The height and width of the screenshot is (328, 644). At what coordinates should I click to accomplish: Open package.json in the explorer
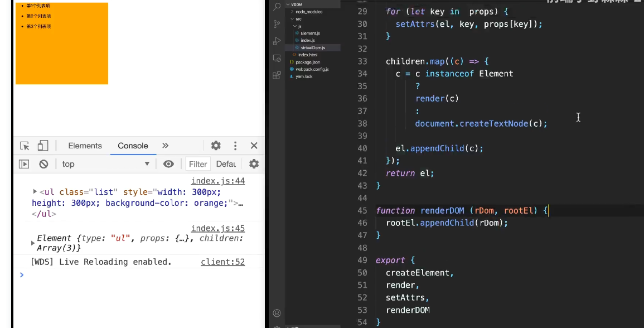[308, 62]
